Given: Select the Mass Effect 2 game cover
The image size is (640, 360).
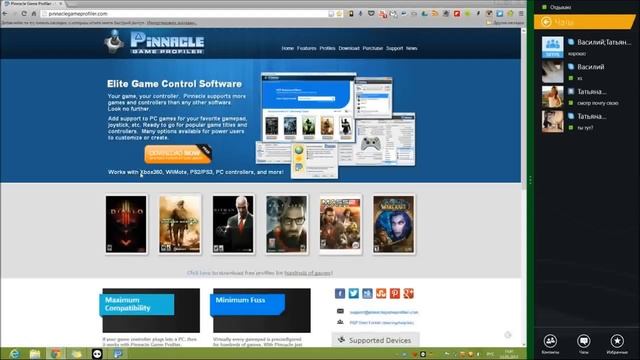Looking at the screenshot, I should point(340,224).
